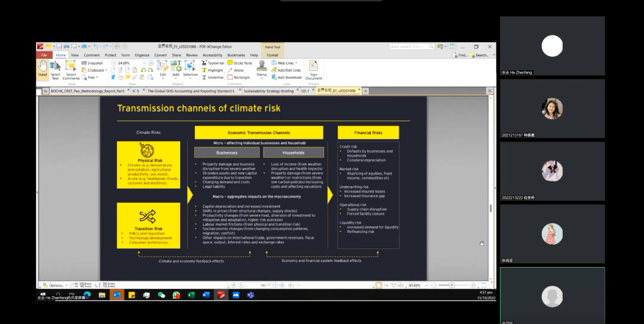Add a Sticky Note comment
Viewport: 644px width, 324px height.
(x=240, y=63)
